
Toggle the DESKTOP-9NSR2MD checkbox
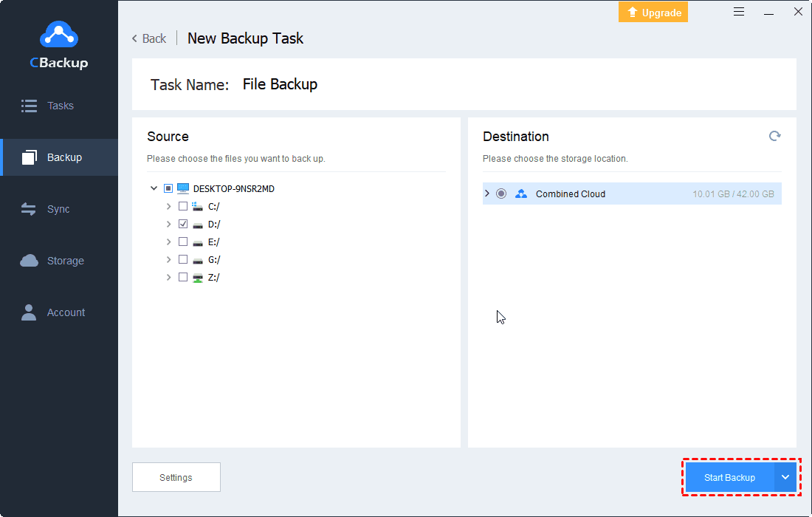pos(168,188)
